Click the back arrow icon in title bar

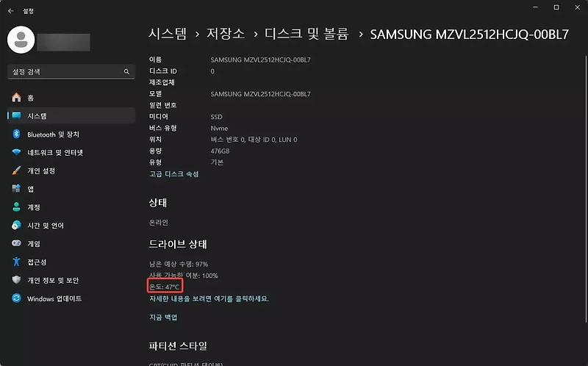coord(11,11)
